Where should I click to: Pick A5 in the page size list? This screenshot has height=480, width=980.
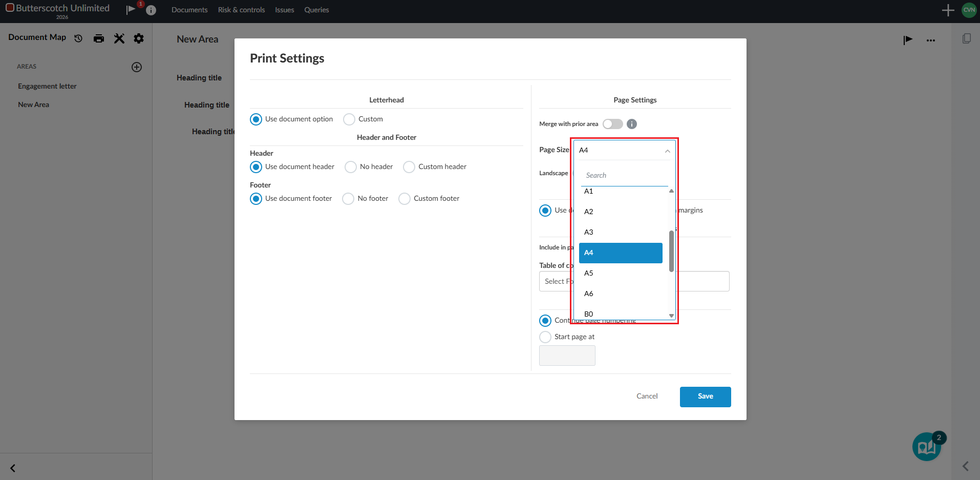coord(589,273)
